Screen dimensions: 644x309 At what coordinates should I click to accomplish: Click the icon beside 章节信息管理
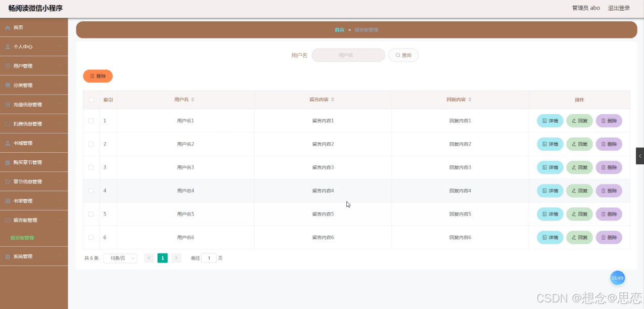(x=8, y=182)
